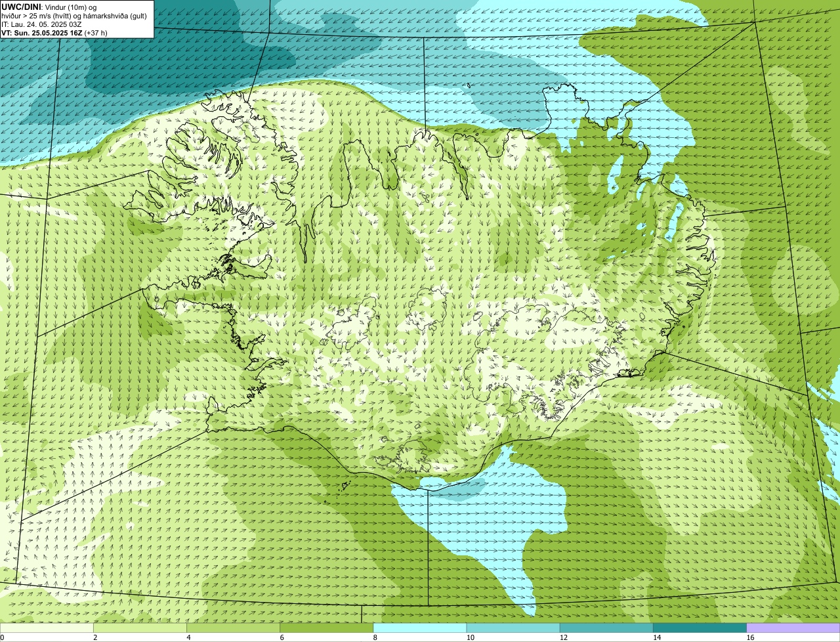Click the legend scale label '12'
840x642 pixels.
tap(563, 637)
